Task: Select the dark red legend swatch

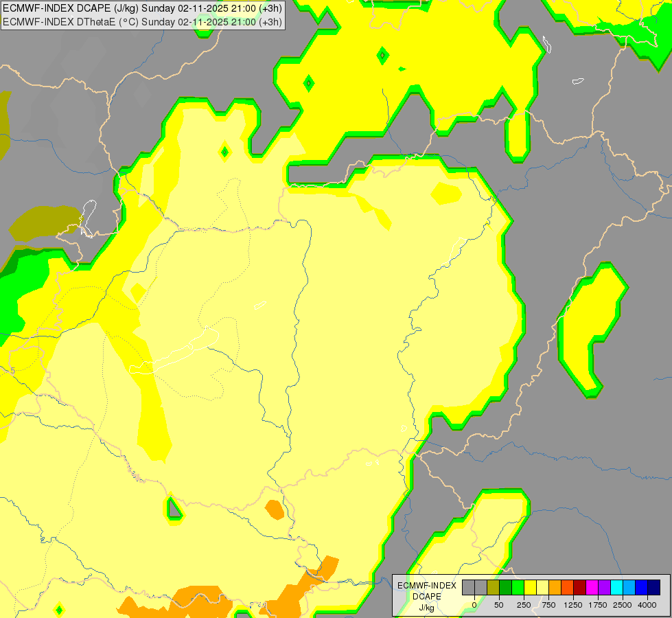Action: click(580, 588)
